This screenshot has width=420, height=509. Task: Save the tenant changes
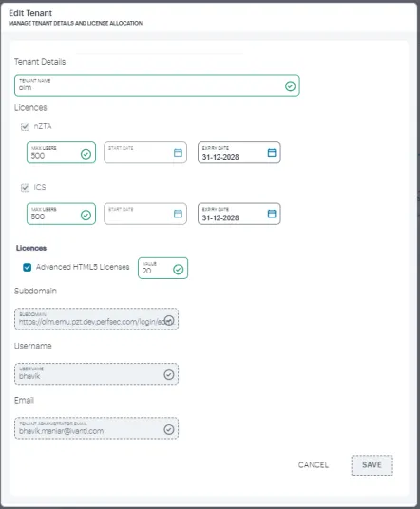pyautogui.click(x=372, y=465)
